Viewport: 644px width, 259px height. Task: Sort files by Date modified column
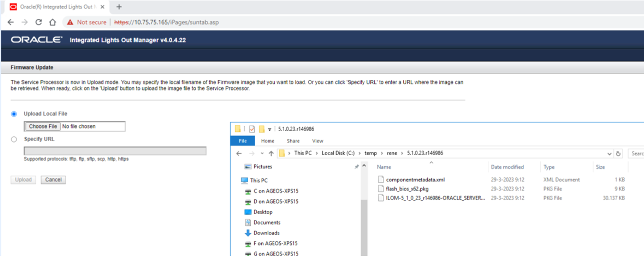[x=507, y=167]
